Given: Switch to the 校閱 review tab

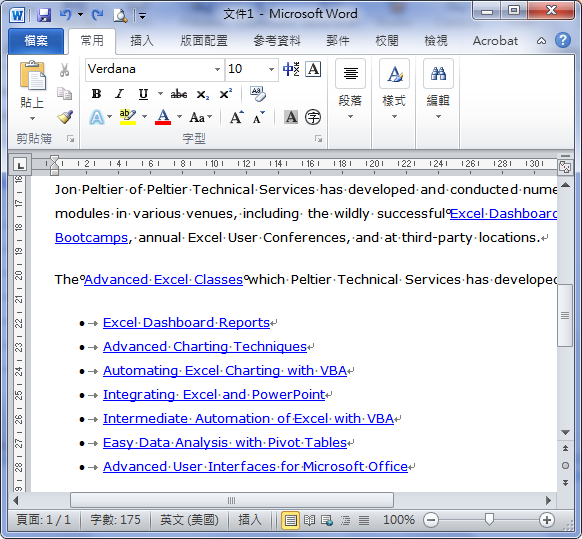Looking at the screenshot, I should [x=387, y=41].
